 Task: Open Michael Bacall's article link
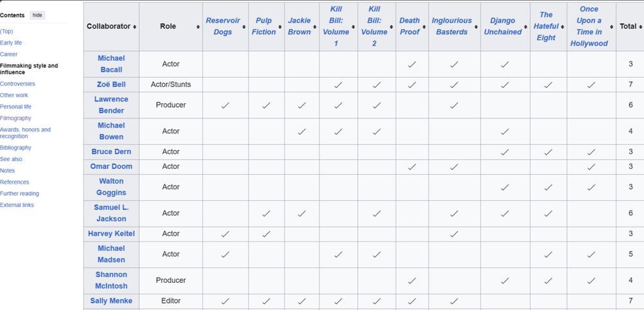[111, 64]
